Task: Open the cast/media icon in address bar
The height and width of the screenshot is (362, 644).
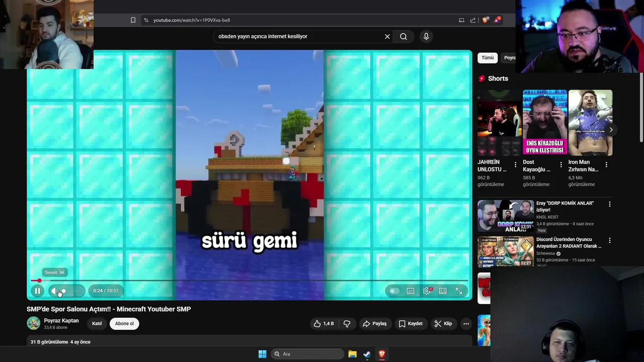Action: point(461,20)
